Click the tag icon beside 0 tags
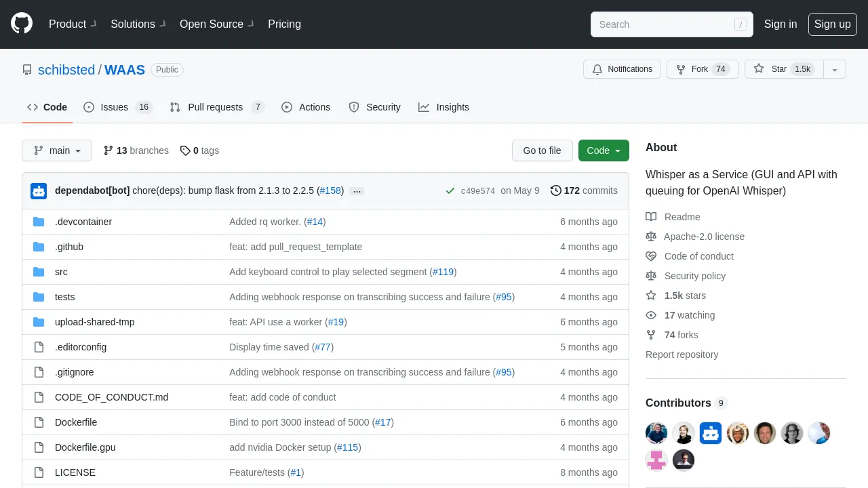The width and height of the screenshot is (868, 488). click(x=185, y=150)
